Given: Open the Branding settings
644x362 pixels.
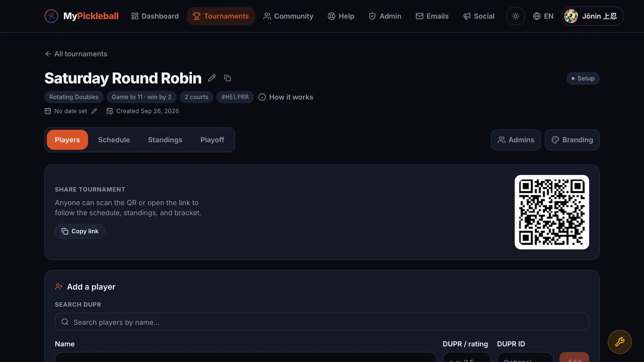Looking at the screenshot, I should (x=572, y=140).
